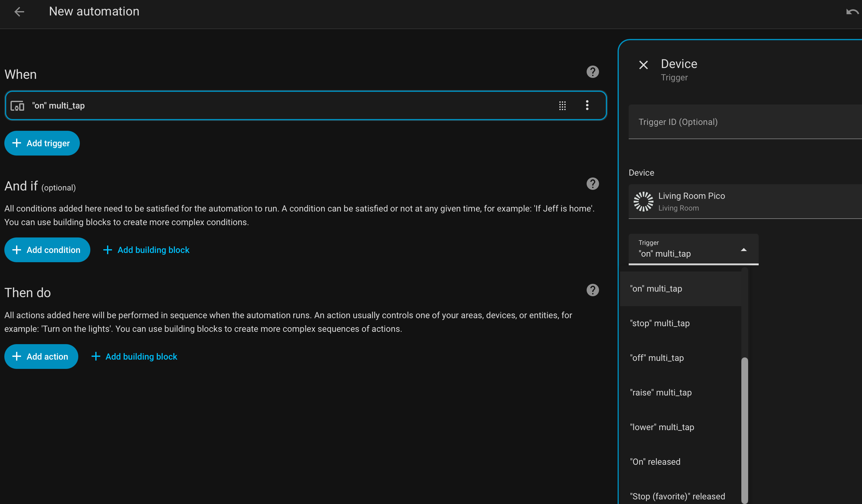Select "off" multi_tap option
The height and width of the screenshot is (504, 862).
[x=657, y=358]
